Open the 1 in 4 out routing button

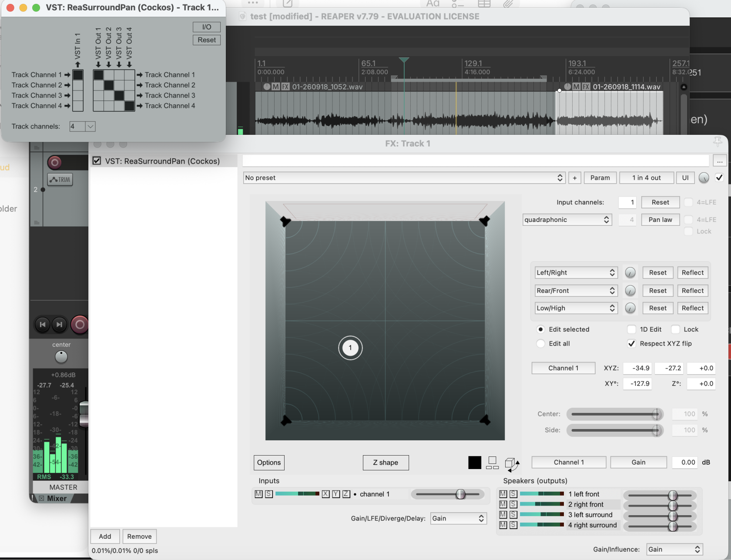click(647, 178)
